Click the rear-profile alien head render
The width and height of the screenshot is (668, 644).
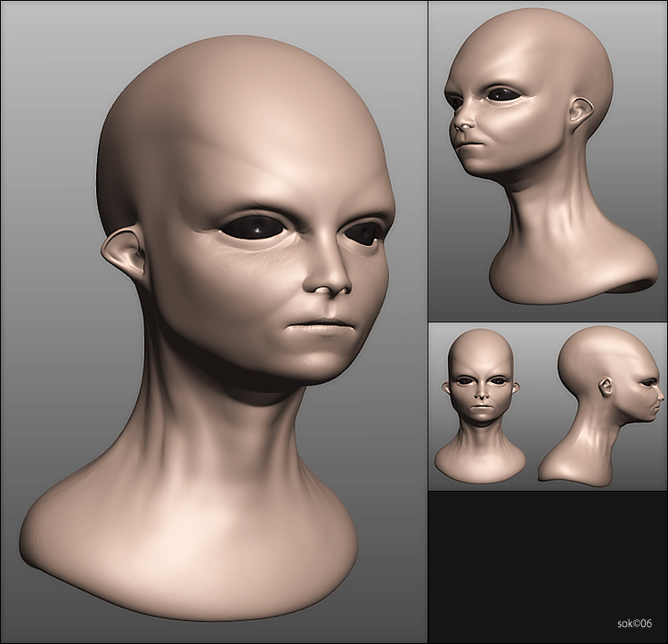pos(600,405)
